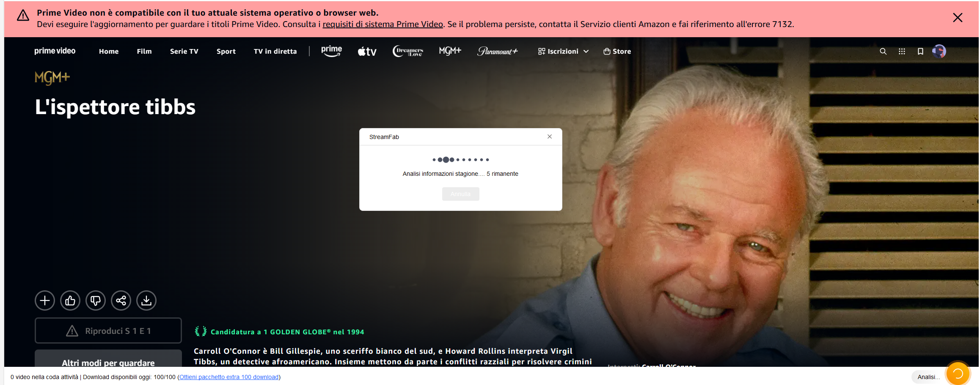980x385 pixels.
Task: Open the TV in diretta menu item
Action: coord(275,51)
